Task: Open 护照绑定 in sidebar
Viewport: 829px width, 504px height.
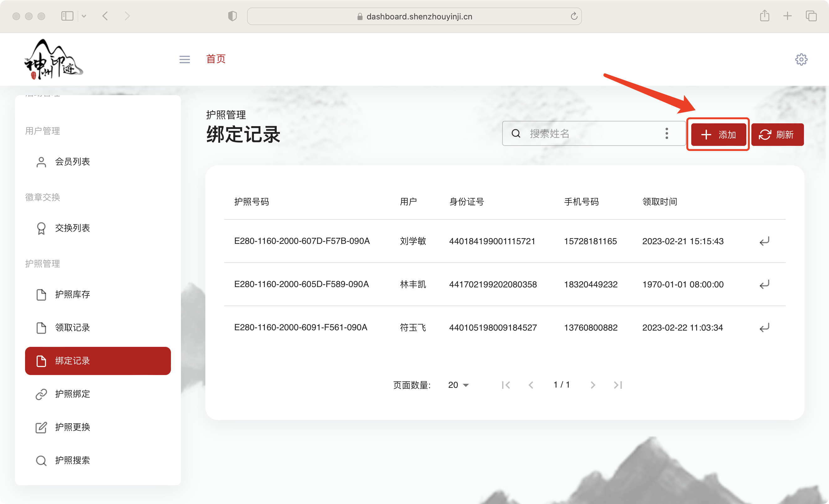Action: (72, 394)
